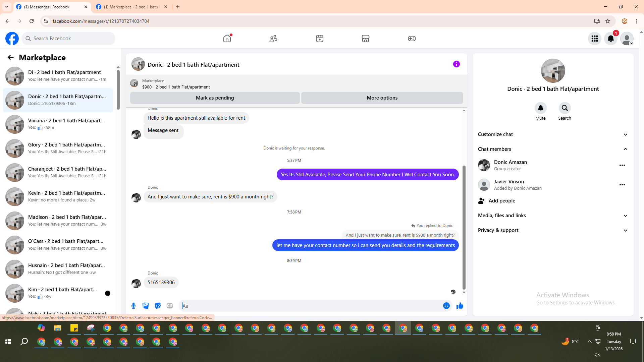Click the voice clip microphone icon

click(x=133, y=306)
